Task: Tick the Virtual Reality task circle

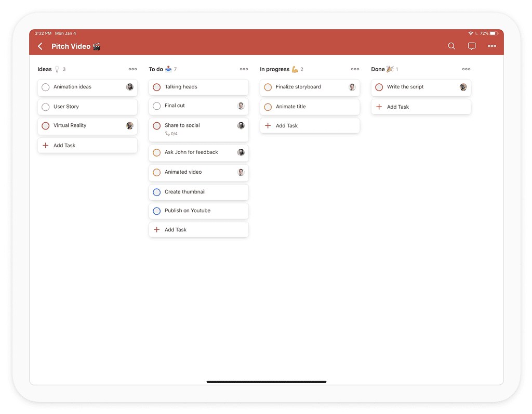Action: [46, 125]
